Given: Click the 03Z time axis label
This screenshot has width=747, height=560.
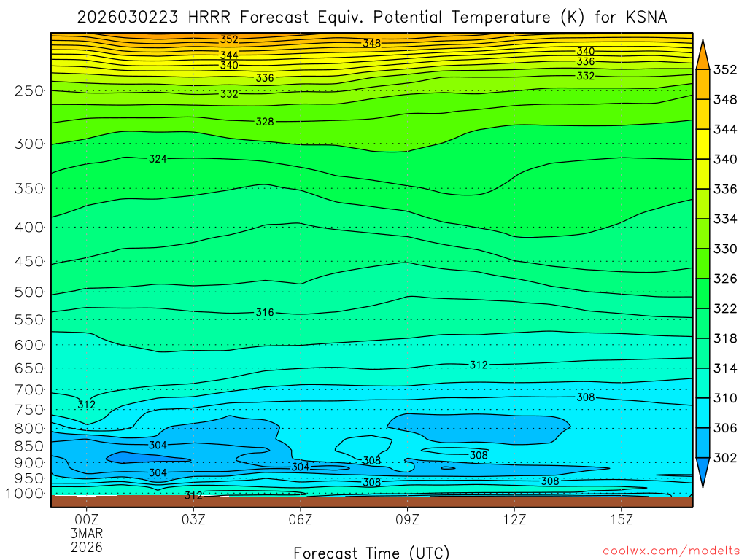Looking at the screenshot, I should (x=193, y=519).
